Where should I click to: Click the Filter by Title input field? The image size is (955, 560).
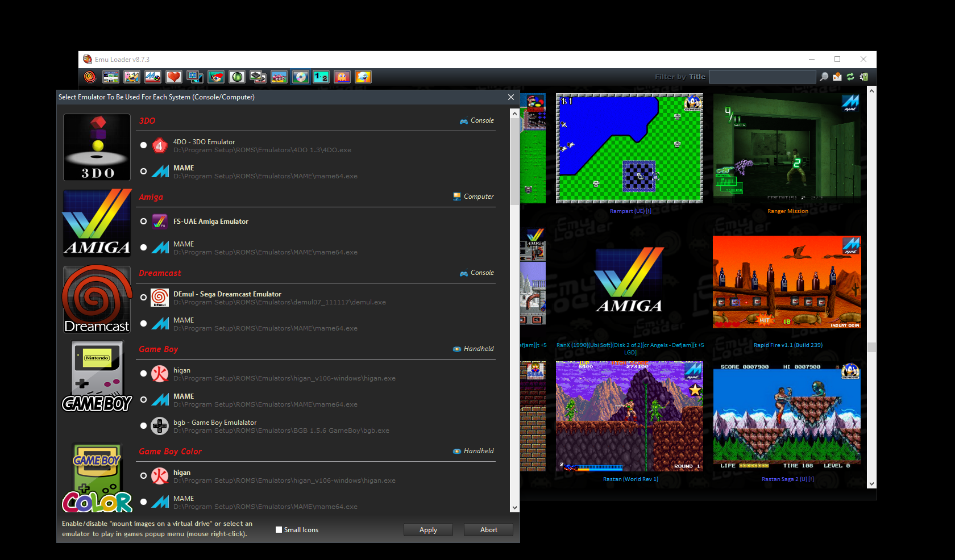tap(762, 77)
